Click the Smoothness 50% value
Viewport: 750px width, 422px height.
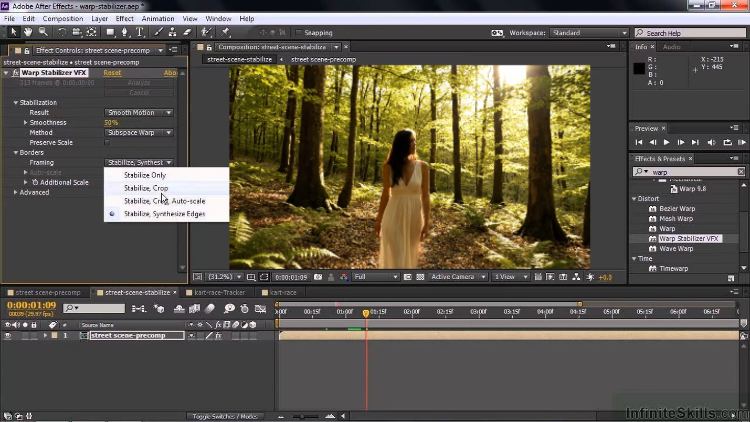(x=111, y=122)
